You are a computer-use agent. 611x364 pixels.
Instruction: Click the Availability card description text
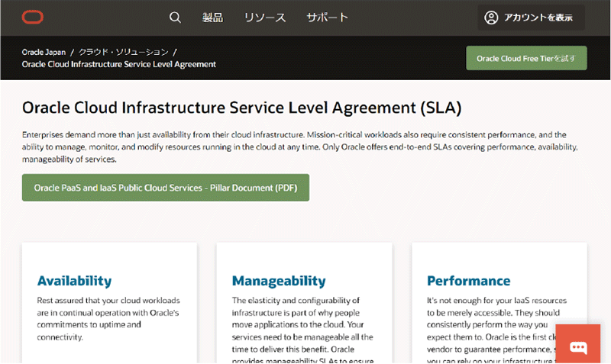107,318
